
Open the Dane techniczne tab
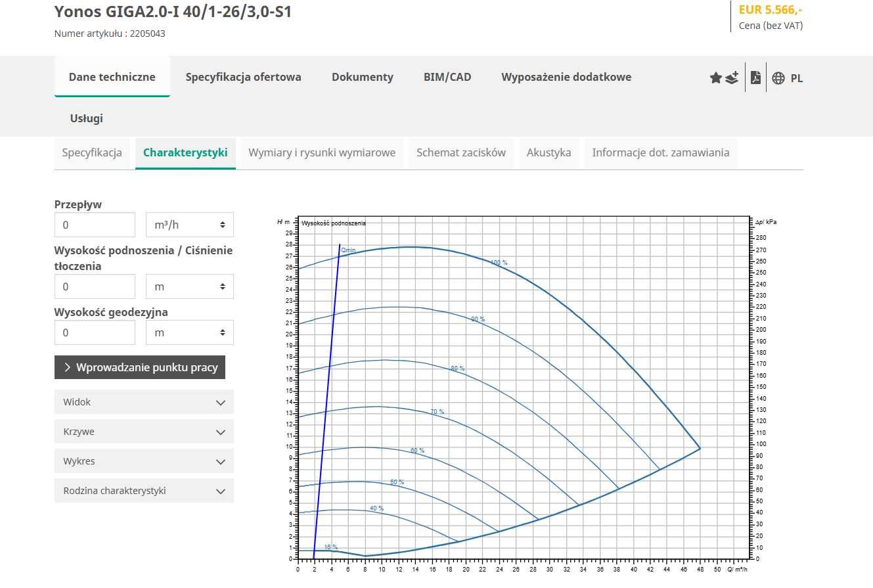(112, 77)
